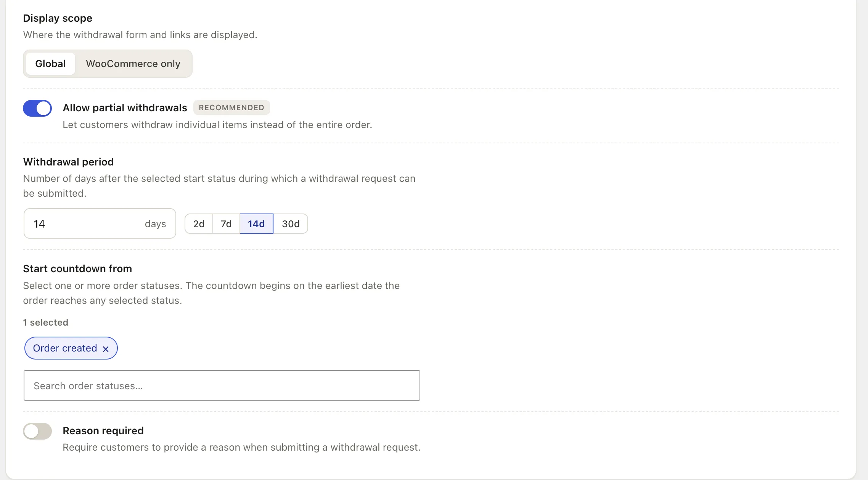Click the Order created chip label
This screenshot has width=868, height=480.
[65, 348]
